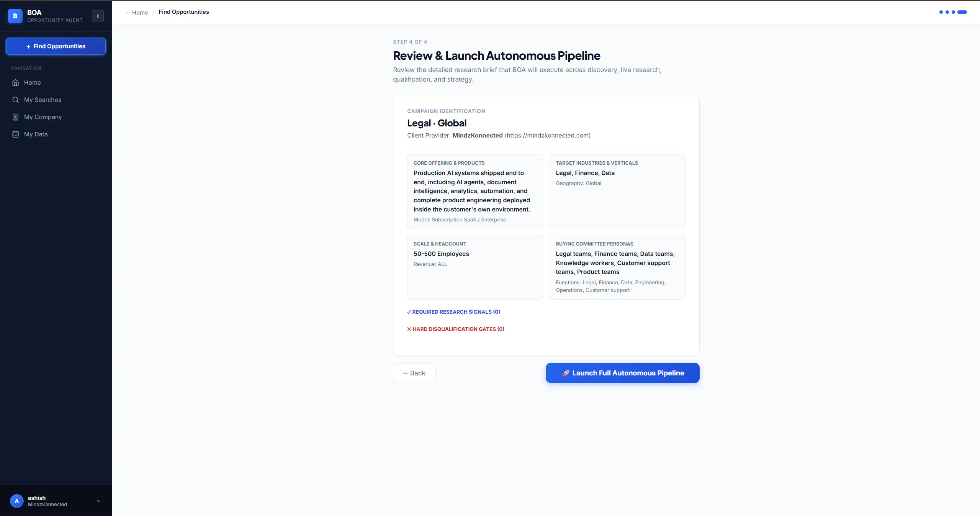Viewport: 980px width, 516px height.
Task: Click the database icon beside My Data
Action: point(15,134)
